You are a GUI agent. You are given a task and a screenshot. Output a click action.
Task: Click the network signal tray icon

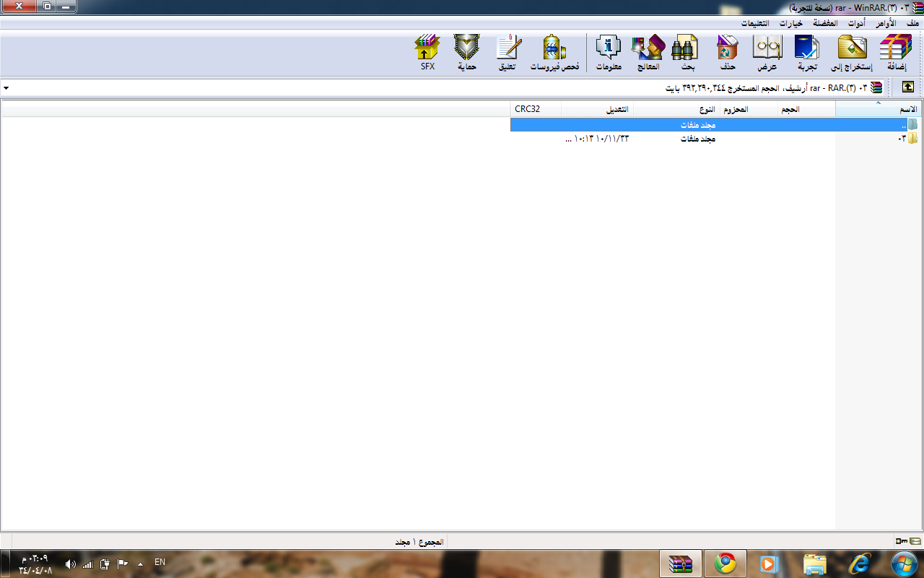coord(88,564)
